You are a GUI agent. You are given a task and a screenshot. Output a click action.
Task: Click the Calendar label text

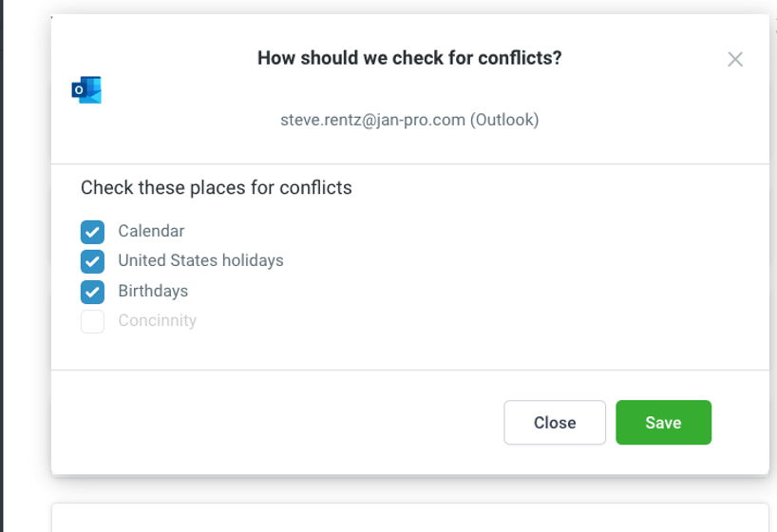click(x=151, y=231)
